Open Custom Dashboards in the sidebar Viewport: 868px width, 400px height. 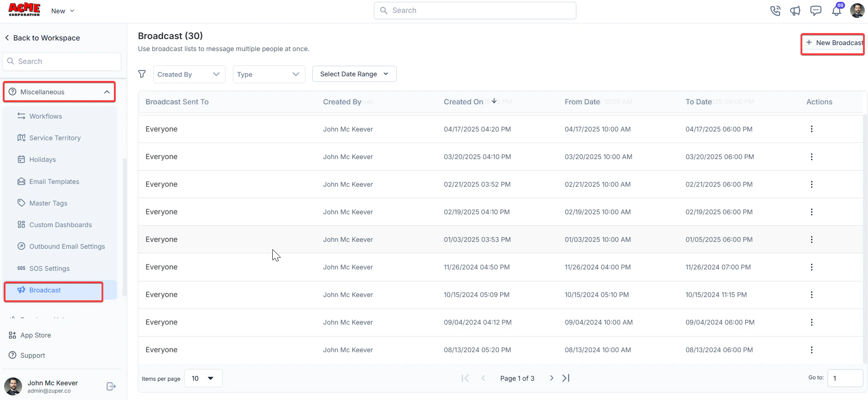tap(60, 225)
